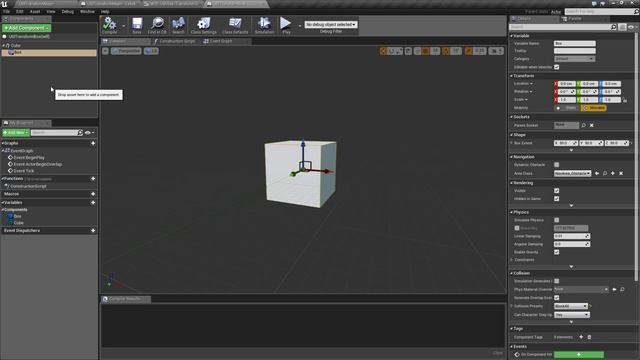
Task: Open the Debug menu
Action: (x=67, y=11)
